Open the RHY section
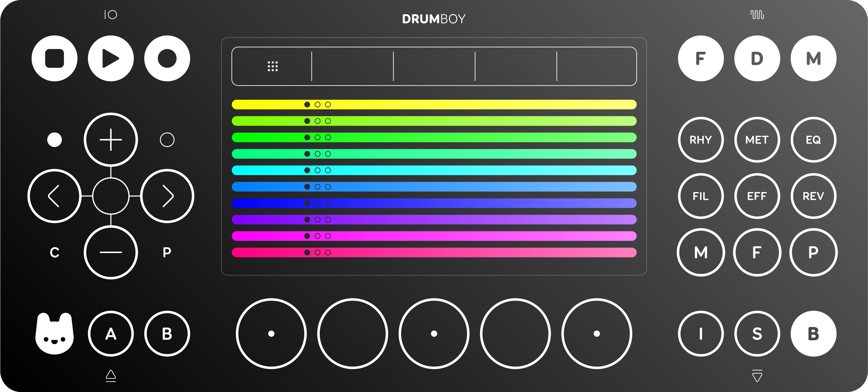This screenshot has height=392, width=868. 701,140
